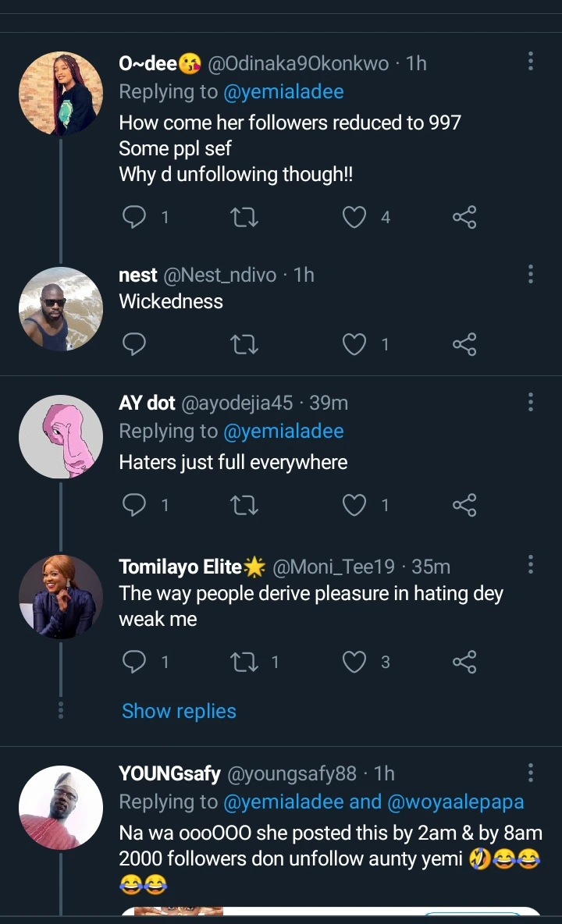Reply to nest's "Wickedness" tweet
The height and width of the screenshot is (924, 562).
click(135, 344)
